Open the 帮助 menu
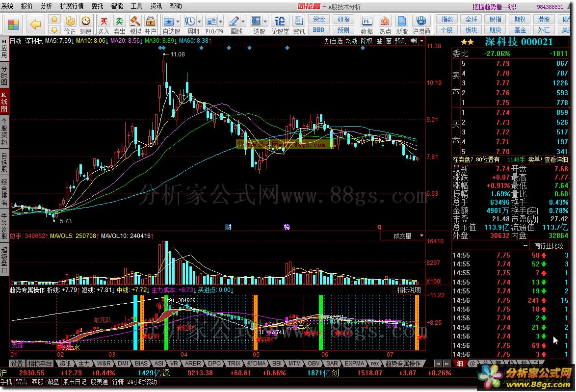The width and height of the screenshot is (576, 392). 176,6
